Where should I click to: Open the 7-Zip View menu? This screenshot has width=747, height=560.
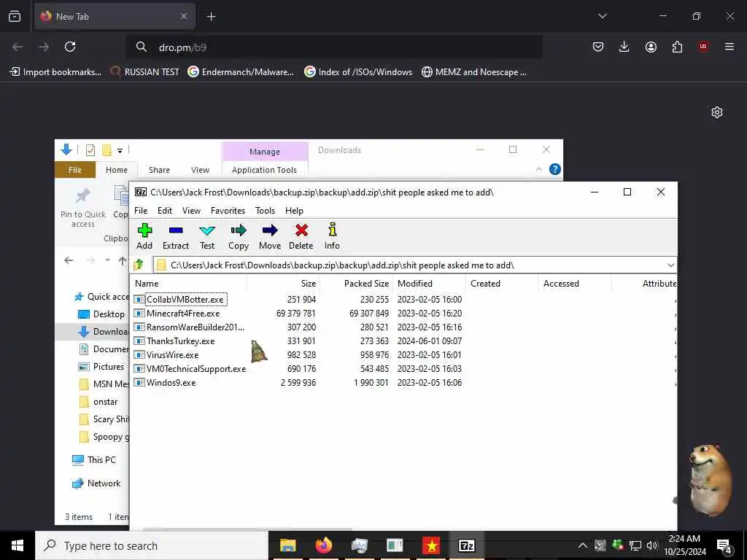[x=192, y=211]
